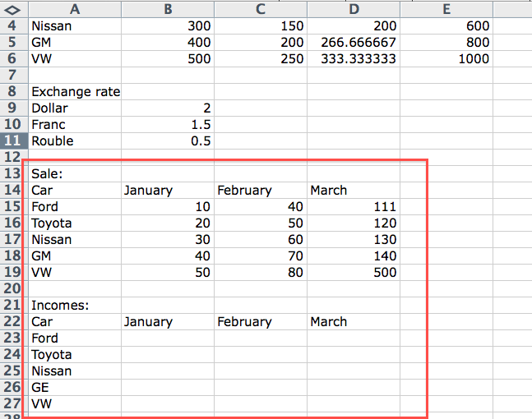The image size is (532, 419).
Task: Select VW March sale cell 500
Action: click(x=354, y=272)
